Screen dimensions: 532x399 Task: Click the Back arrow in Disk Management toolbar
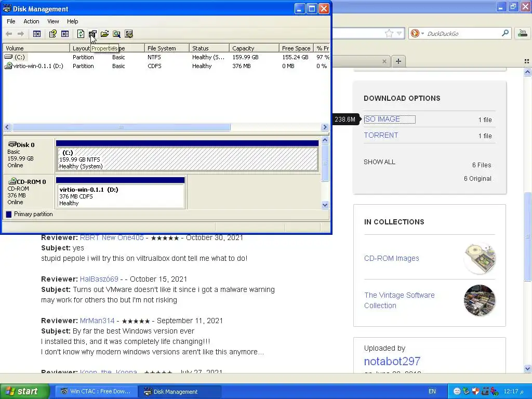click(x=9, y=34)
